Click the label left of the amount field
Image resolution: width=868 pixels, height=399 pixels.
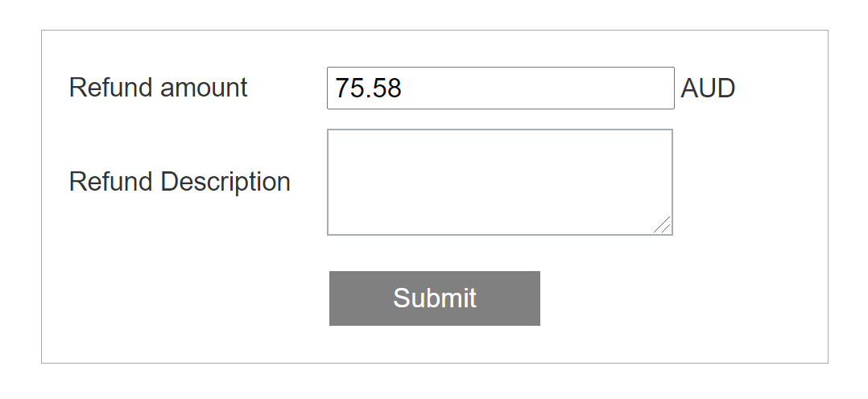coord(159,88)
